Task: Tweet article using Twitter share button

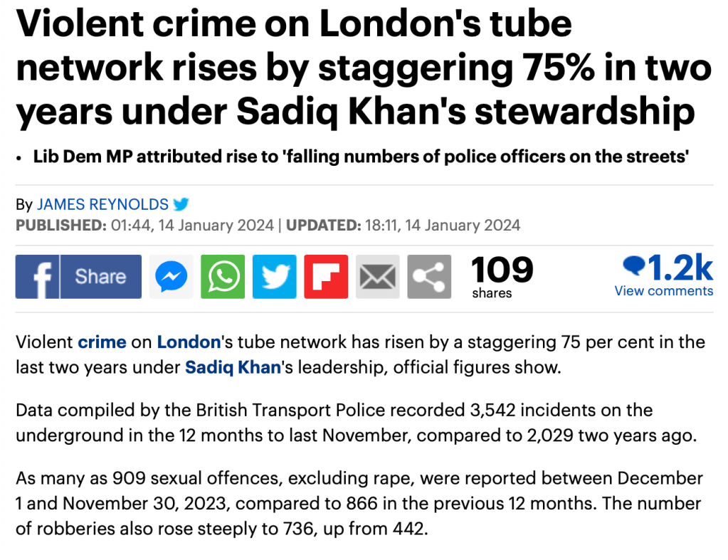Action: coord(274,276)
